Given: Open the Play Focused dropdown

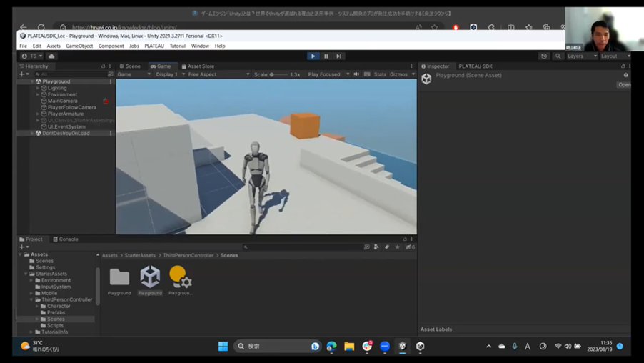Looking at the screenshot, I should pyautogui.click(x=328, y=74).
